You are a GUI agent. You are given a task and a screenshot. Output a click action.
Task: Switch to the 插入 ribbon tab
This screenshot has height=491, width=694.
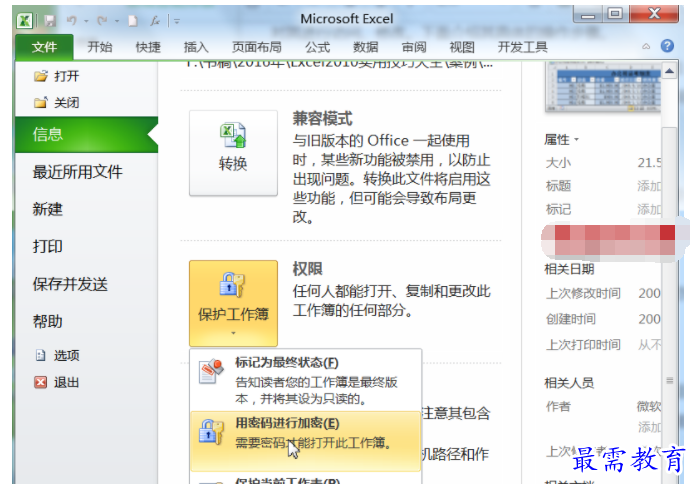pos(196,47)
